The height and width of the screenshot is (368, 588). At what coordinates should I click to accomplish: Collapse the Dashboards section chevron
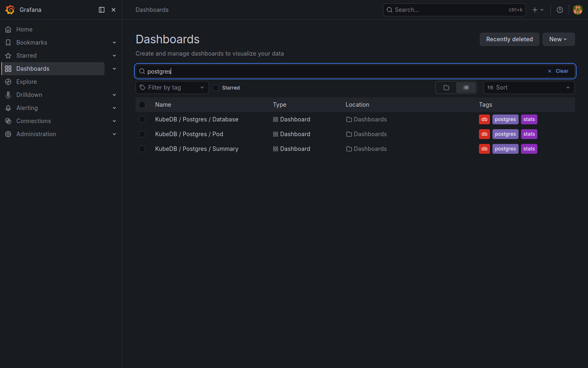click(114, 69)
